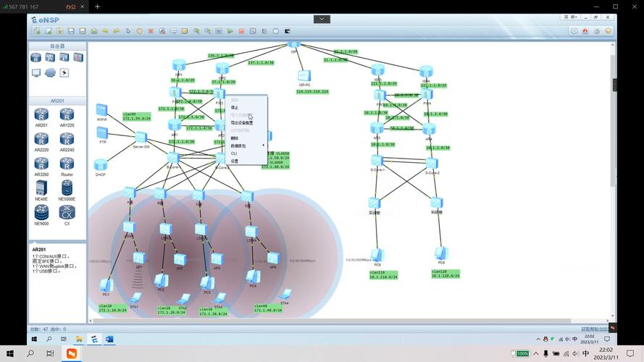Choose 删除 in the context menu
The width and height of the screenshot is (644, 362).
point(235,138)
